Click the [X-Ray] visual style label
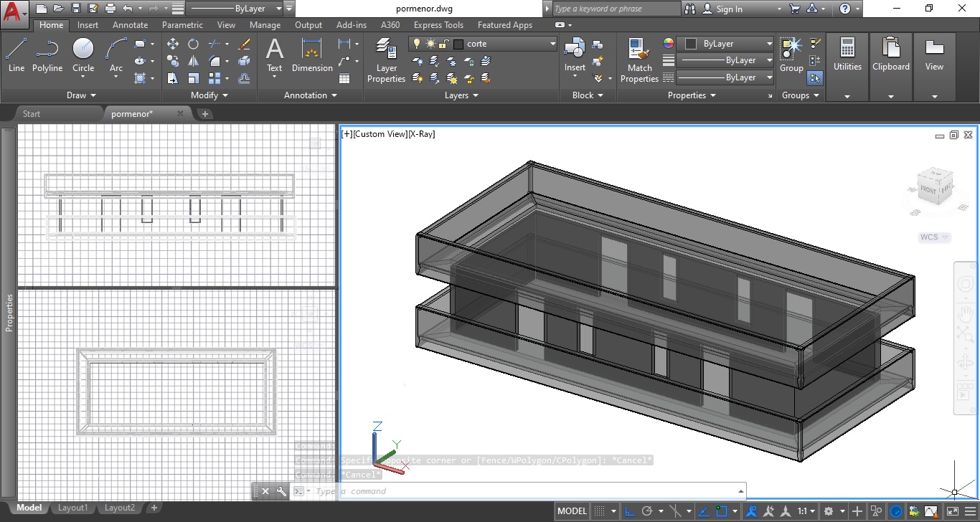Screen dimensions: 980x522 (x=422, y=134)
